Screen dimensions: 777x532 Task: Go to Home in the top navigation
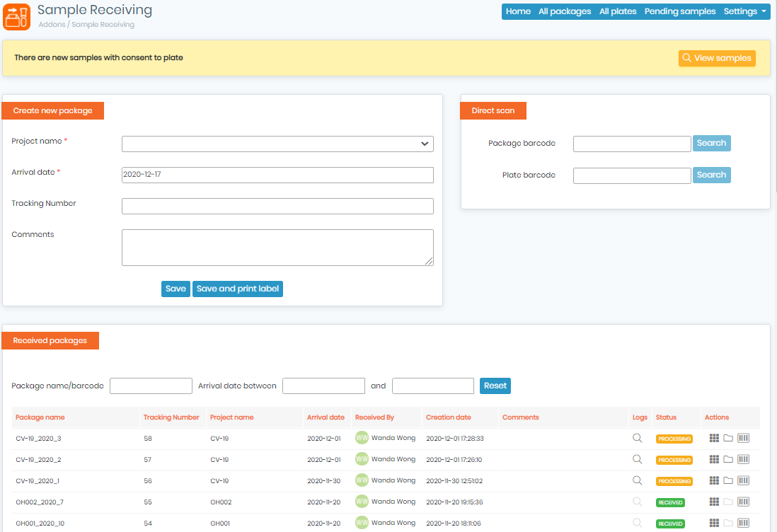tap(518, 11)
